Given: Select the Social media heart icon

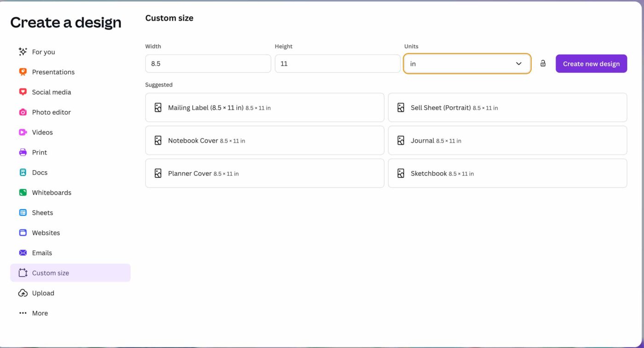Looking at the screenshot, I should coord(23,92).
